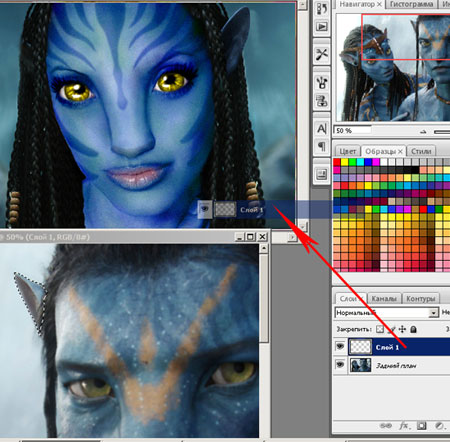Open the Clone Source panel icon
450x442 pixels.
(x=322, y=100)
